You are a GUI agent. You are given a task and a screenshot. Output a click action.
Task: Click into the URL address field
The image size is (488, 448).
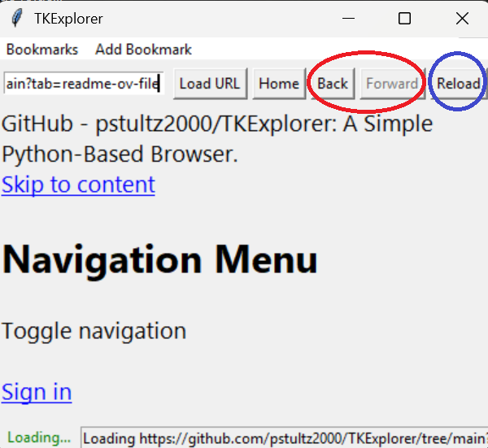(x=84, y=84)
